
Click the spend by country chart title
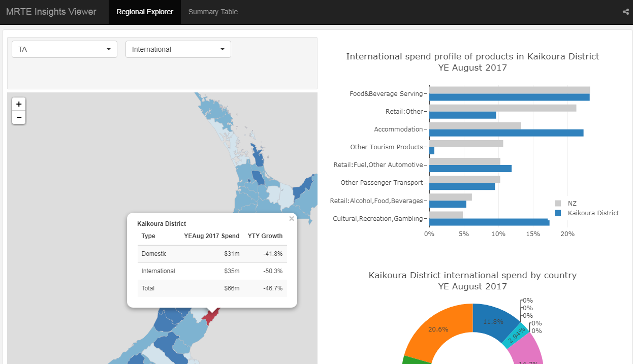tap(472, 281)
